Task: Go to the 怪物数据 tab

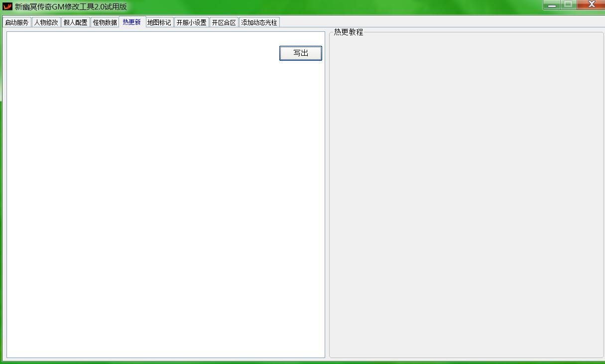Action: click(105, 22)
